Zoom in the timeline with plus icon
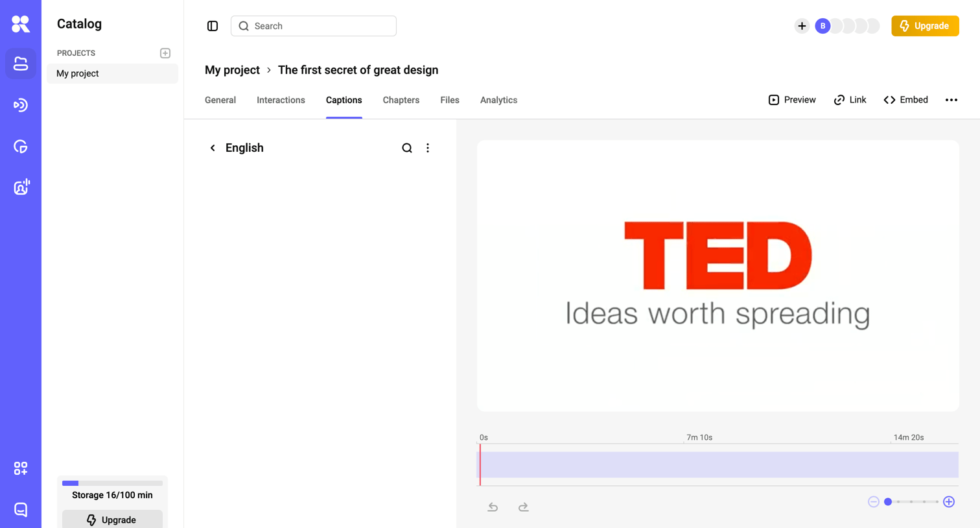The width and height of the screenshot is (980, 528). tap(949, 501)
